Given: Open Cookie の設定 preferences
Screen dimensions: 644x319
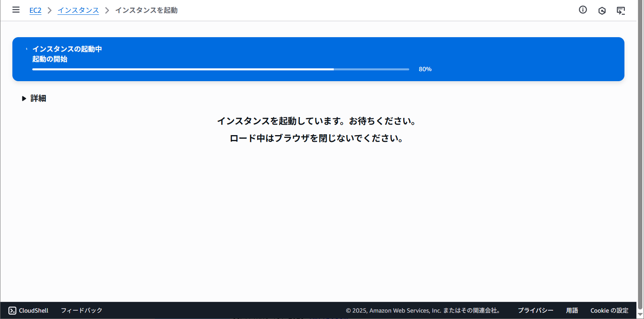Looking at the screenshot, I should (x=609, y=311).
